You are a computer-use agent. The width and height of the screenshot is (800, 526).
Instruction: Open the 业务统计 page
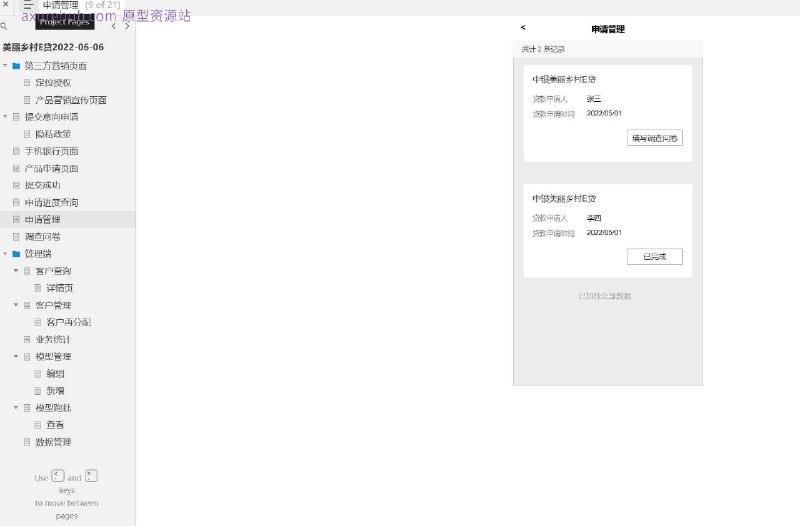coord(54,339)
